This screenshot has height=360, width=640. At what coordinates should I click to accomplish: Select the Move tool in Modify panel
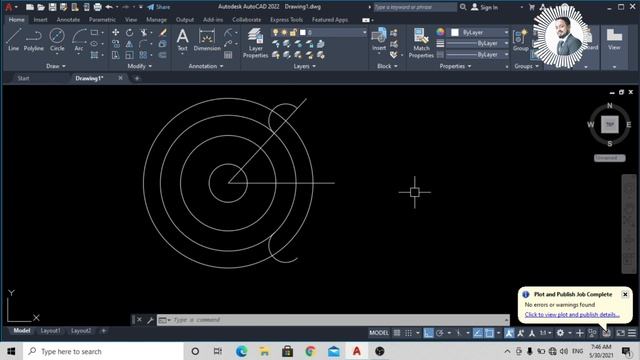[x=116, y=32]
